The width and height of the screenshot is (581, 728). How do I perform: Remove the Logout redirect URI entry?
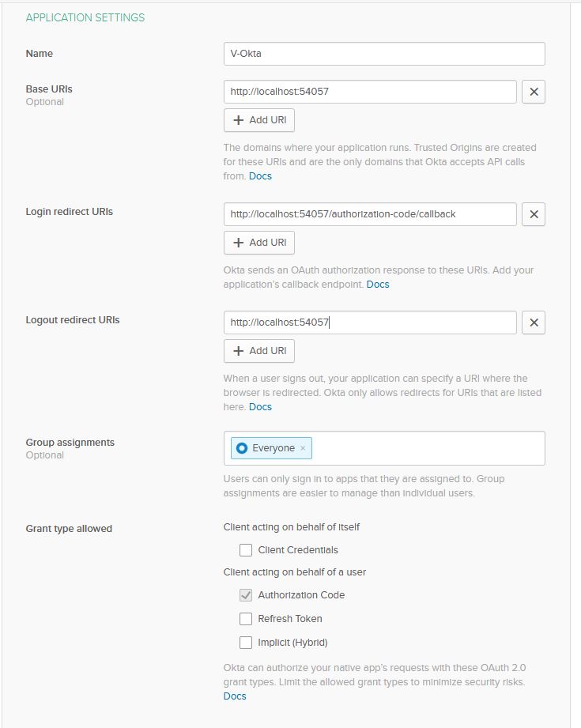(x=534, y=323)
